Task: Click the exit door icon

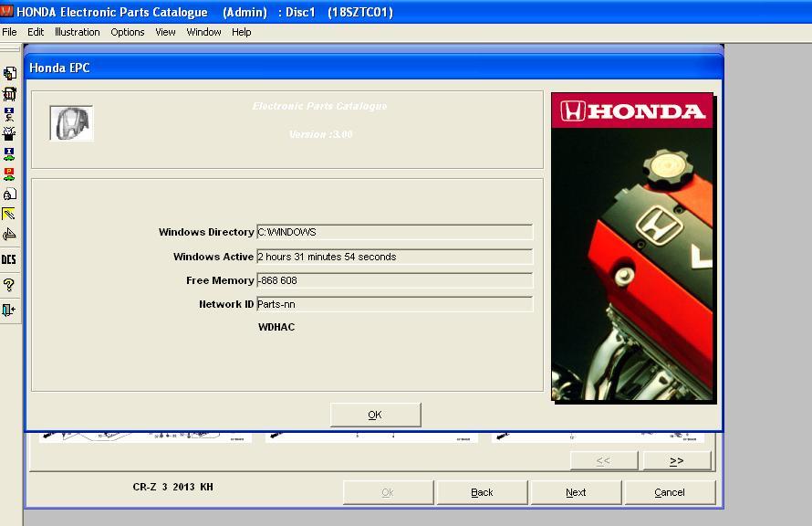Action: (9, 310)
